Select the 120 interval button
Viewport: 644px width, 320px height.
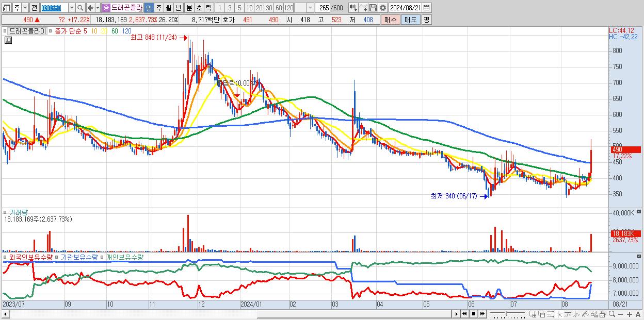[288, 8]
